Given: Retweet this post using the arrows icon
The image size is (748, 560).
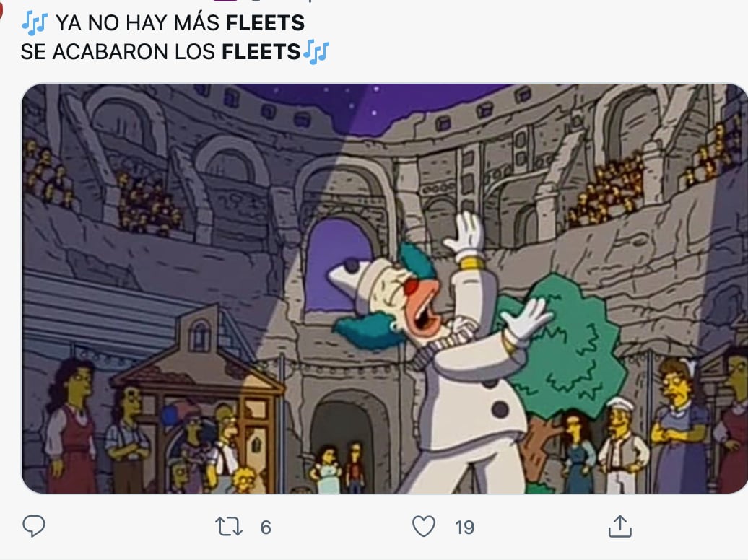Looking at the screenshot, I should [229, 527].
